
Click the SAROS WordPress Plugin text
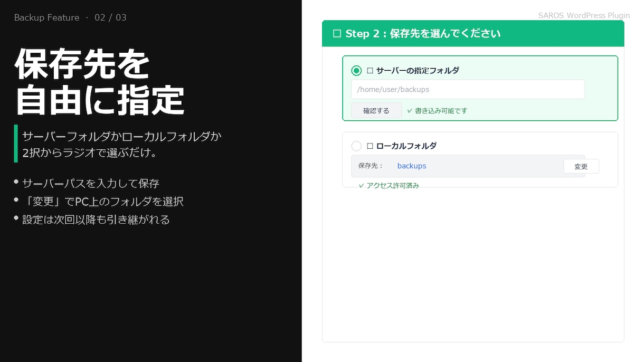pyautogui.click(x=584, y=15)
